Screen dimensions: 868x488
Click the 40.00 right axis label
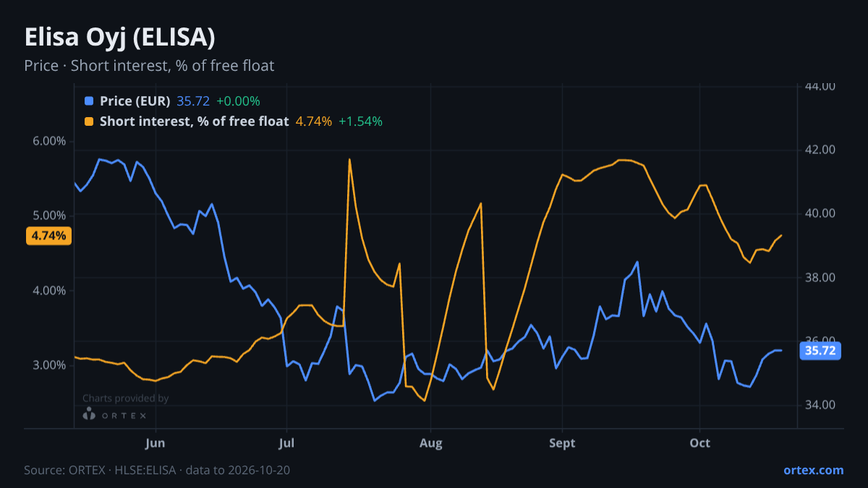pos(821,213)
